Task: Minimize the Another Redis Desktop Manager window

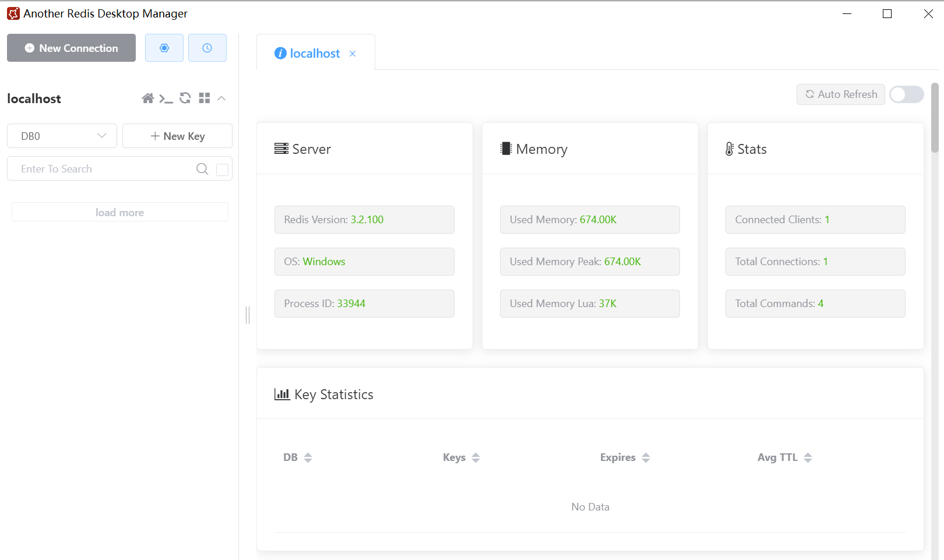Action: pos(847,13)
